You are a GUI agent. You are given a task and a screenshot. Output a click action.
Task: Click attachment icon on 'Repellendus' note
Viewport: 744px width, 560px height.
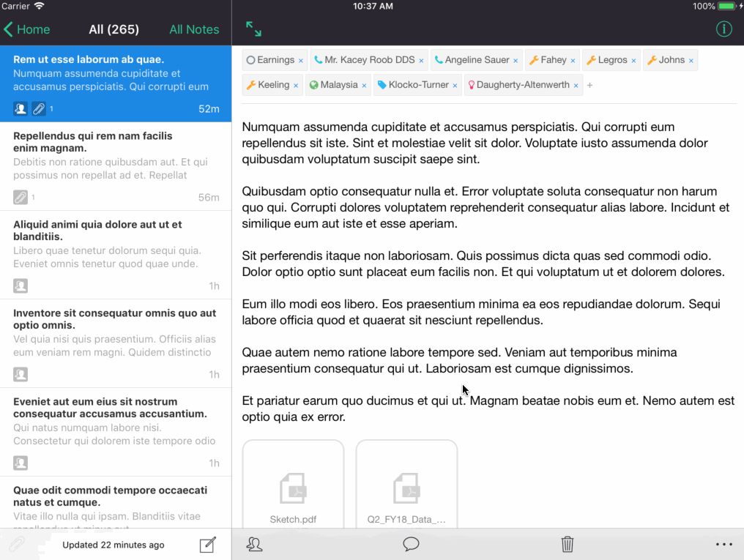21,197
